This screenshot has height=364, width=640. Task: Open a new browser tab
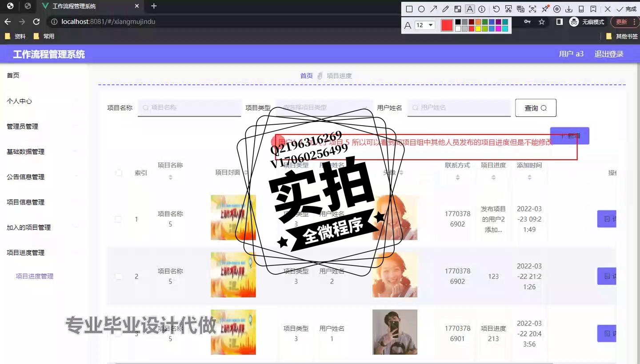coord(154,6)
